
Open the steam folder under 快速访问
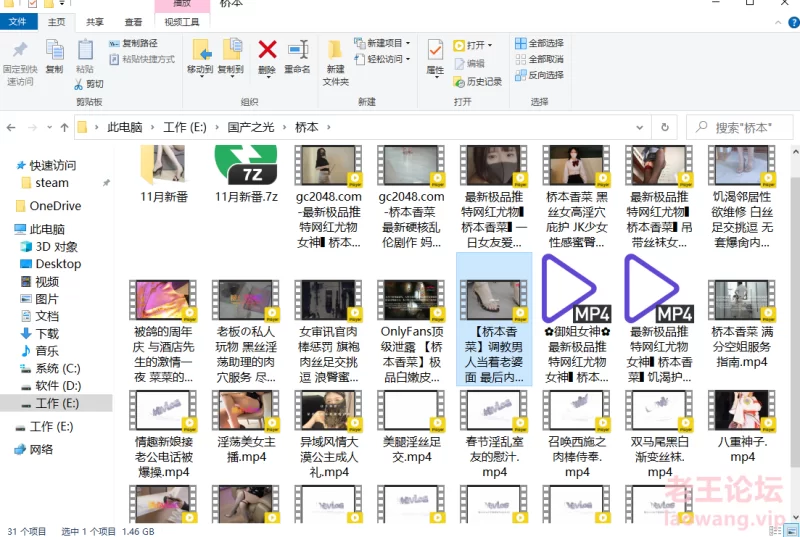click(x=45, y=183)
